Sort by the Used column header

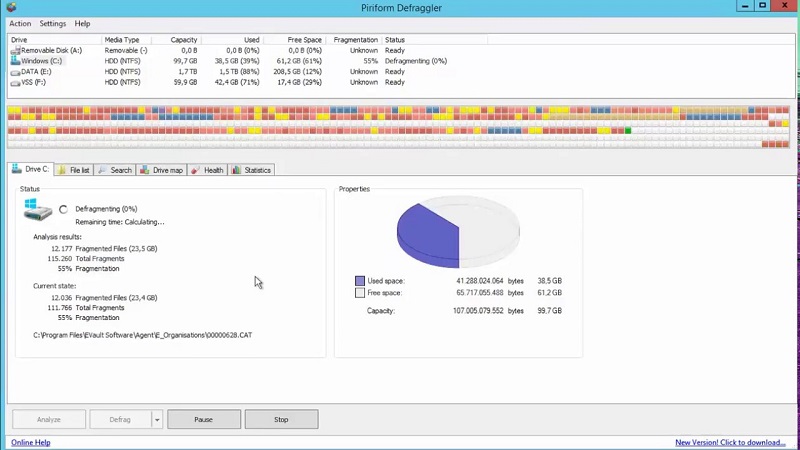[232, 40]
